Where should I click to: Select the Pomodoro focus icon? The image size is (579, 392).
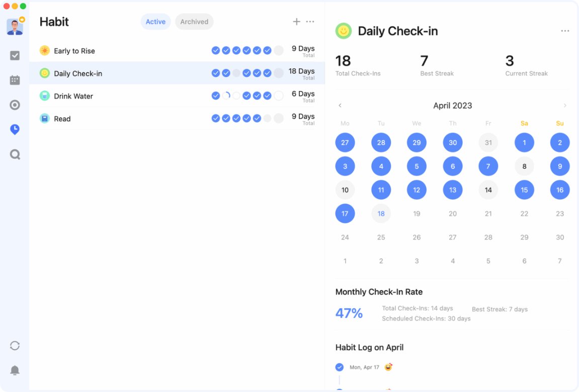15,105
